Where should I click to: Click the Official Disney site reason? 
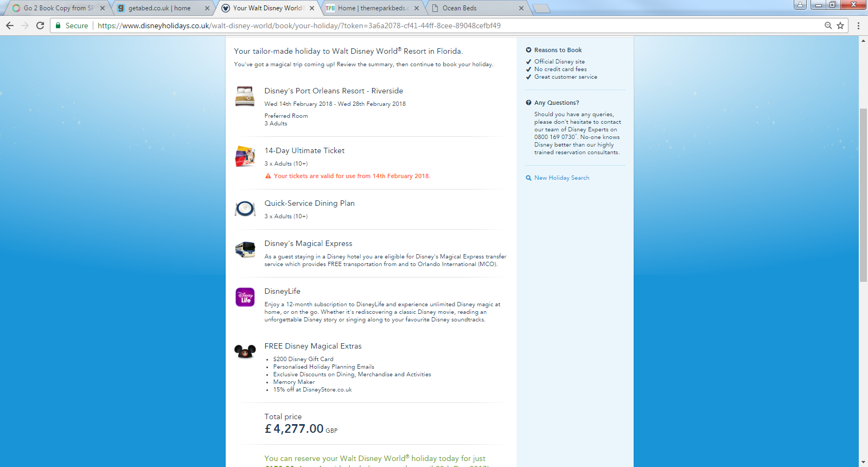(559, 61)
